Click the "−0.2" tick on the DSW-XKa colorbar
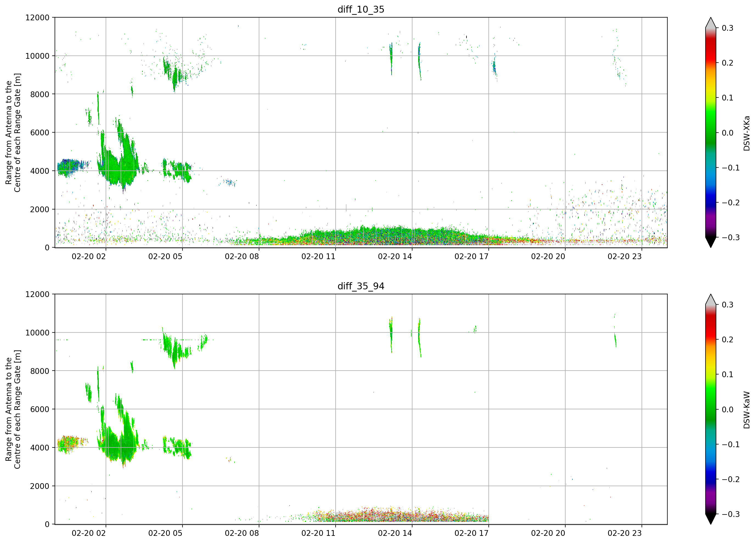 (731, 203)
